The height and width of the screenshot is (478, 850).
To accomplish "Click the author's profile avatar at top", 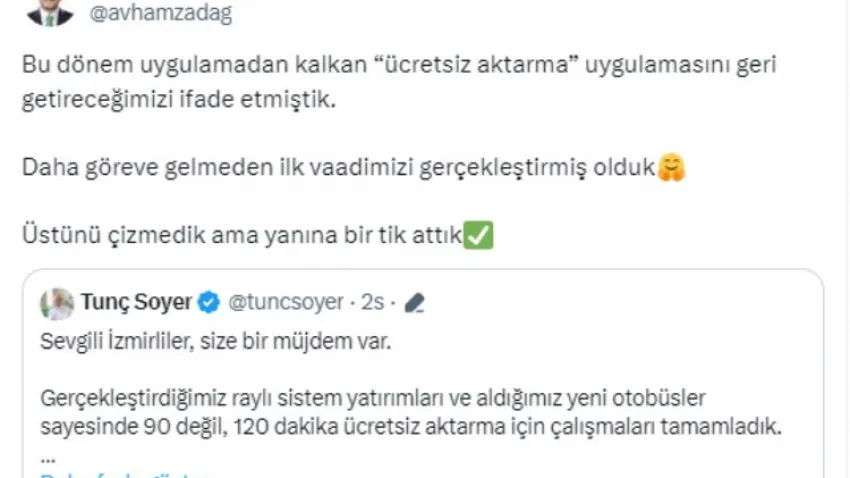I will coord(49,10).
